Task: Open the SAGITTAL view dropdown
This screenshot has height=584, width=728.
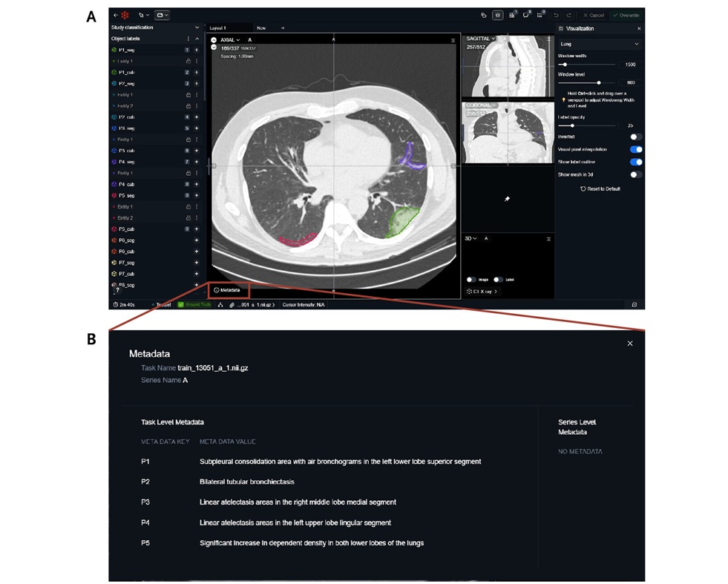Action: point(481,39)
